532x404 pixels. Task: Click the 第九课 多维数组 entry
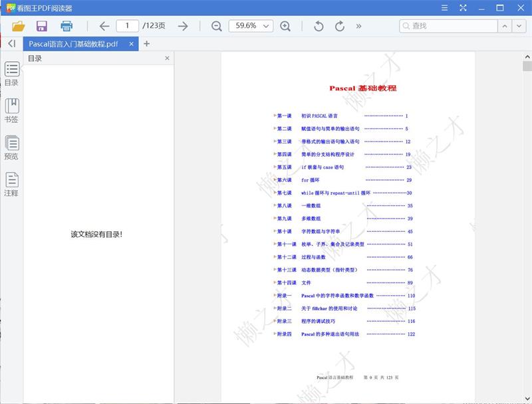pos(343,219)
